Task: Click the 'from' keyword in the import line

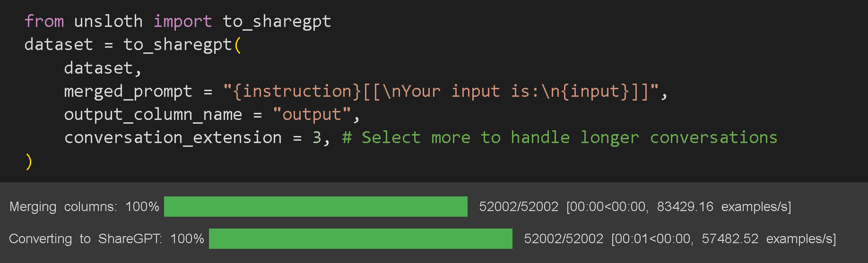Action: [x=44, y=21]
